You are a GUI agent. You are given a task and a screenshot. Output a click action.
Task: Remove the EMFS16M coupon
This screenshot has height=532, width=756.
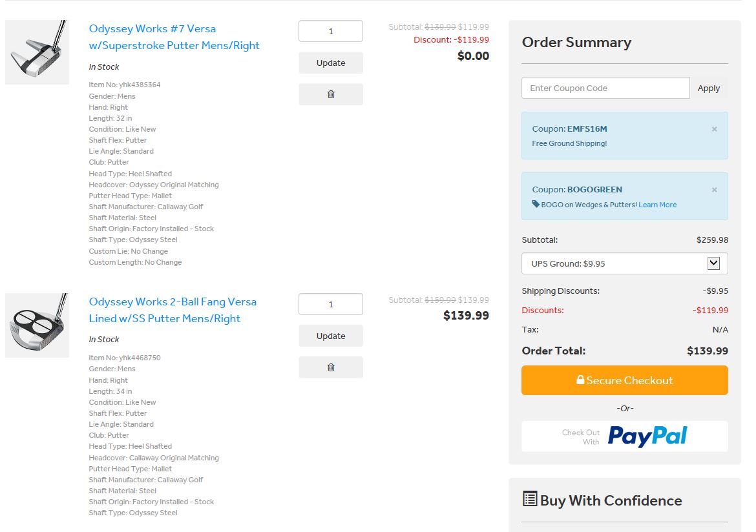(714, 129)
